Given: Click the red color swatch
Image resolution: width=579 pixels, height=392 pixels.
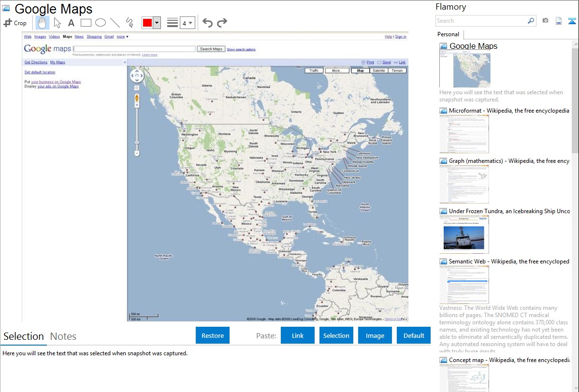Looking at the screenshot, I should pos(147,23).
